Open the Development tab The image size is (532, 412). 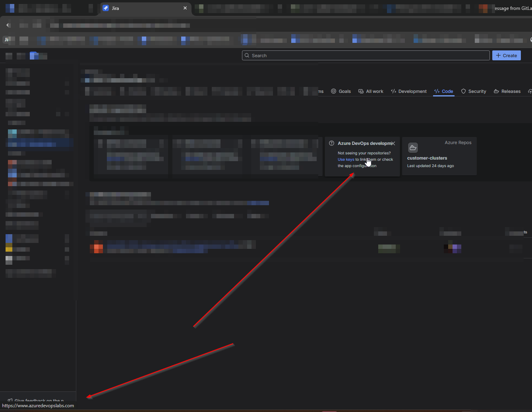pos(409,91)
